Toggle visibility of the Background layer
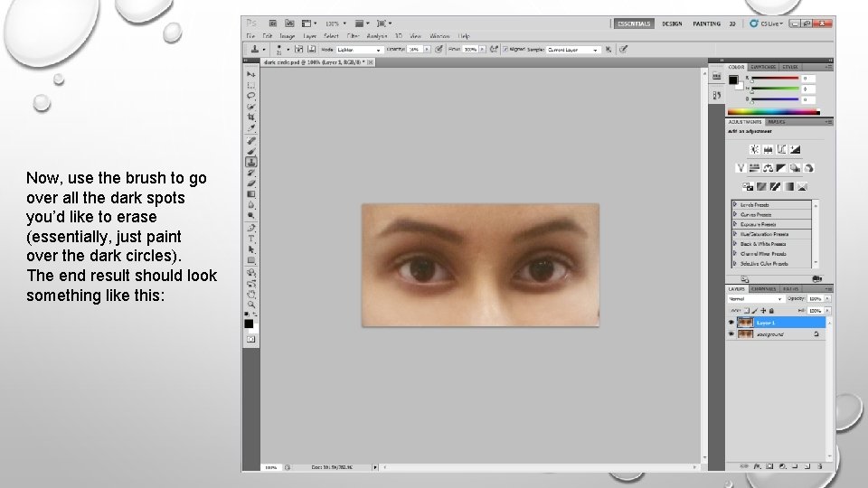 click(x=732, y=334)
